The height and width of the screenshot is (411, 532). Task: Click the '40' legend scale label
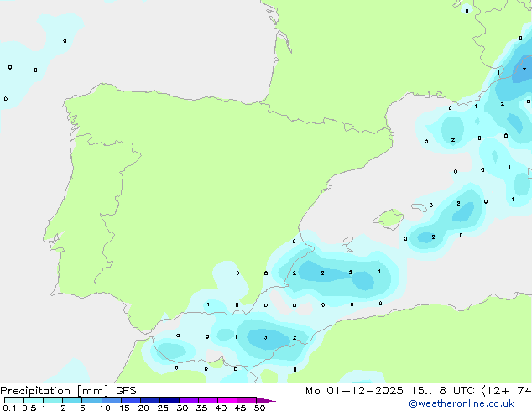221,408
